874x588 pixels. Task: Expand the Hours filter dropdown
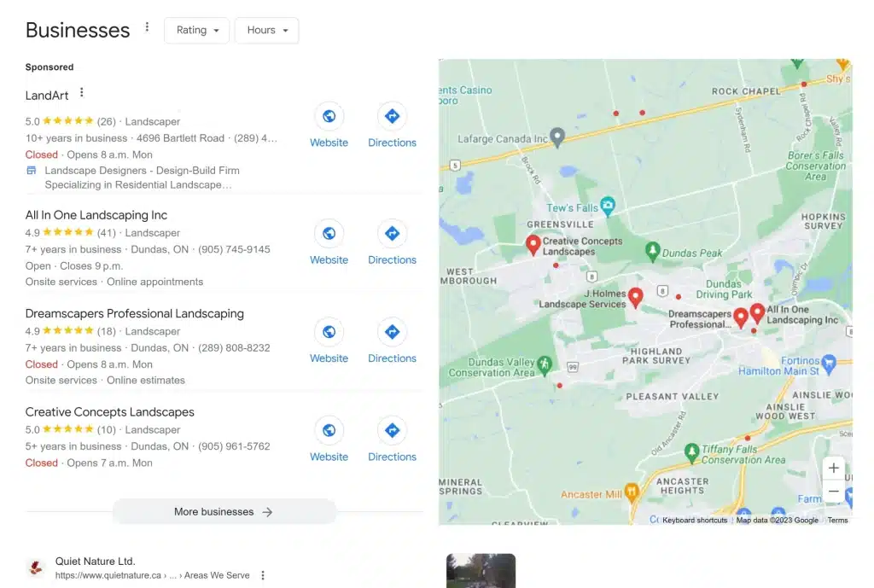(x=267, y=30)
